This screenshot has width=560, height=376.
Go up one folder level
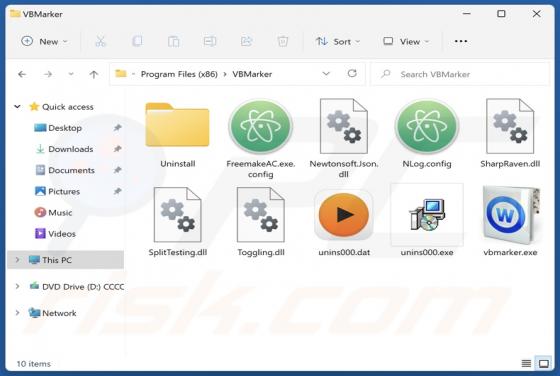94,74
